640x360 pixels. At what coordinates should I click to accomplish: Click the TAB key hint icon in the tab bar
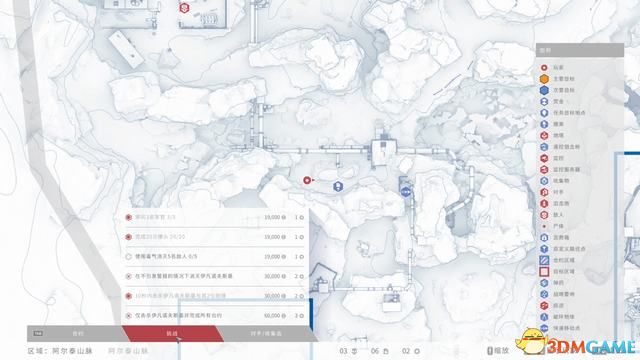38,333
